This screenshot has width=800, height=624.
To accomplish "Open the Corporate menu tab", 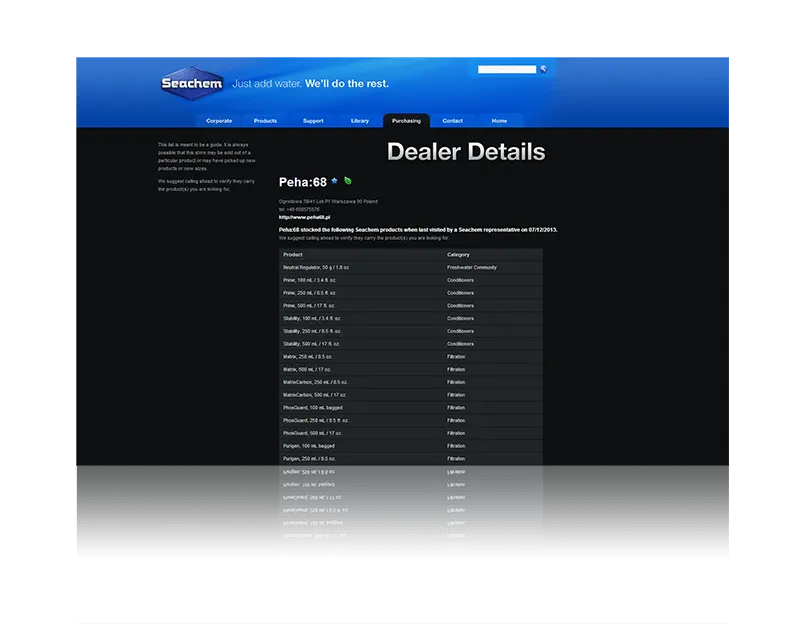I will pyautogui.click(x=219, y=121).
